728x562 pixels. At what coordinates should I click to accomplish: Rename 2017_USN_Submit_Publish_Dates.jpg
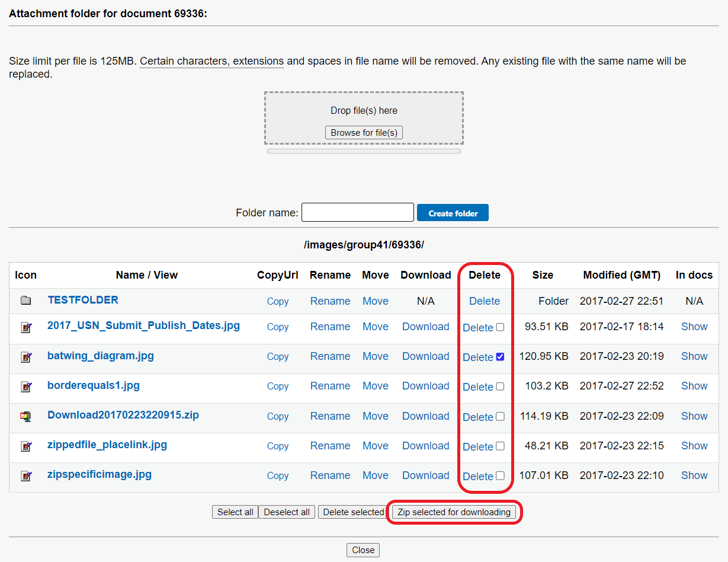click(330, 327)
